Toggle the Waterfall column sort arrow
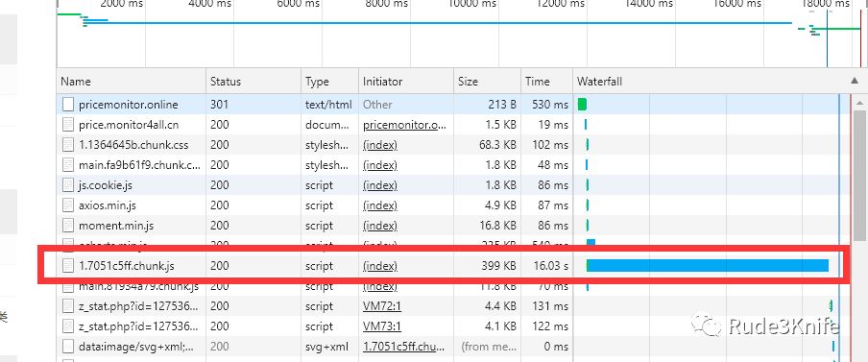Screen dimensions: 868x362 (855, 82)
